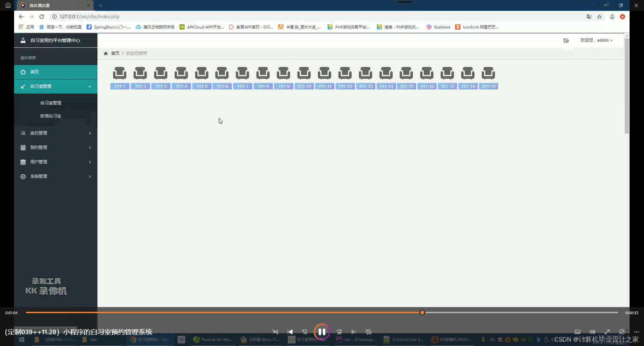Open the 腾讯云物联网市场 bookmark
Screen dimensions: 644x346
[155, 27]
